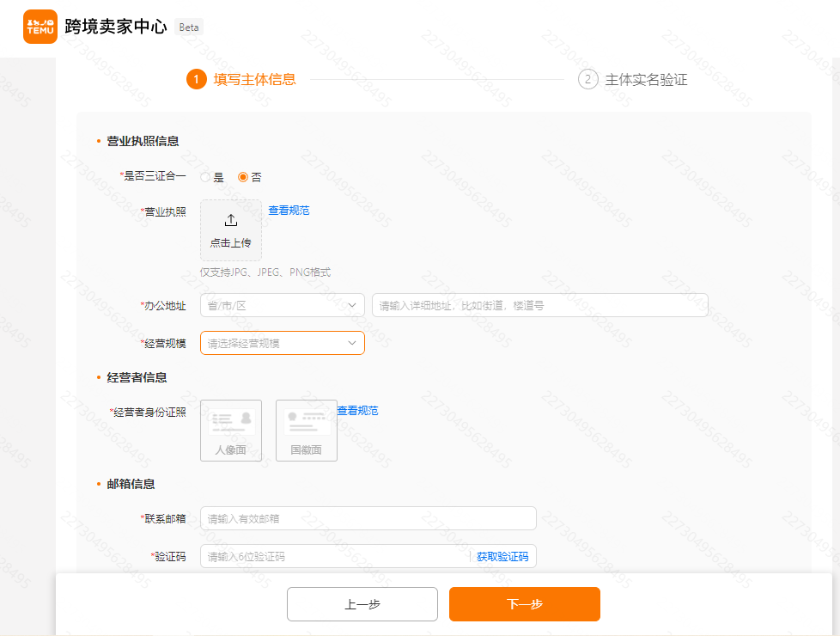Select the 是 radio for 是否三证合一
The height and width of the screenshot is (636, 840).
coord(204,176)
